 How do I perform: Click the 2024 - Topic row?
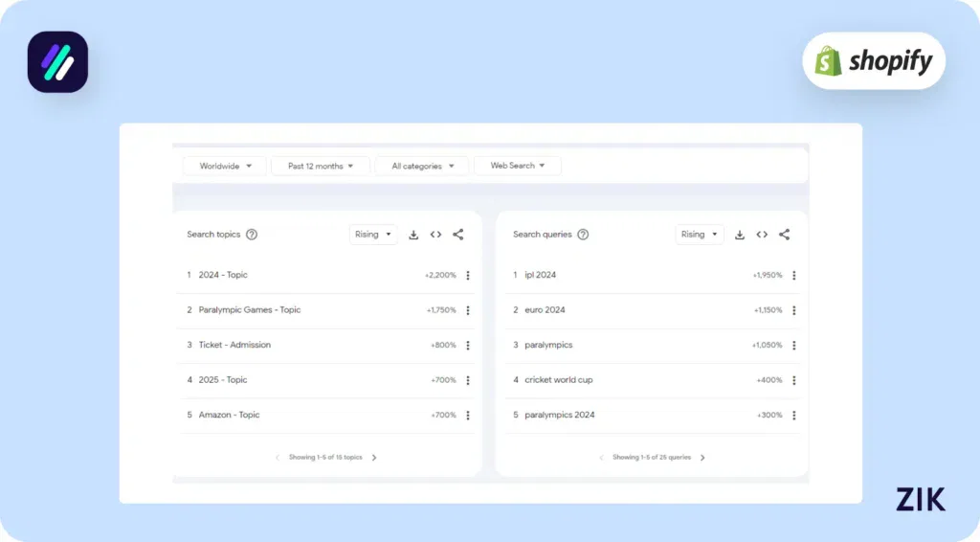point(326,275)
